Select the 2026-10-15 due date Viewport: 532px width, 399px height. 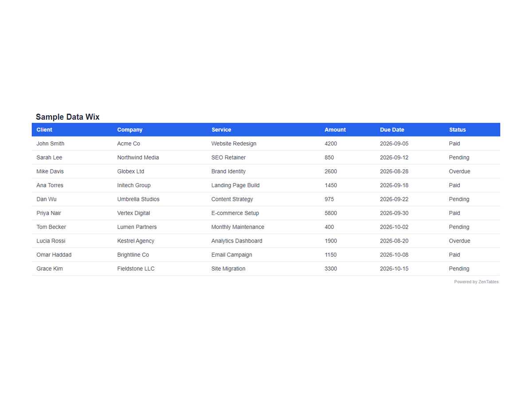(394, 269)
